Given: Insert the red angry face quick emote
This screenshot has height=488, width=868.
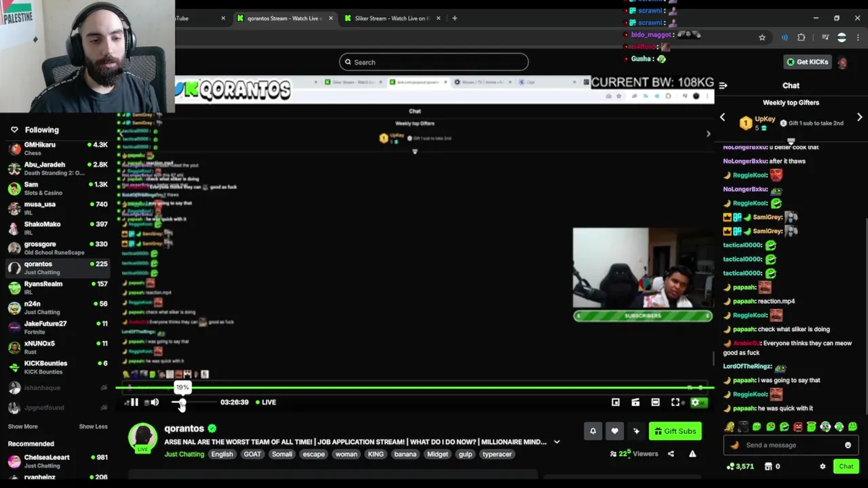Looking at the screenshot, I should (x=798, y=427).
